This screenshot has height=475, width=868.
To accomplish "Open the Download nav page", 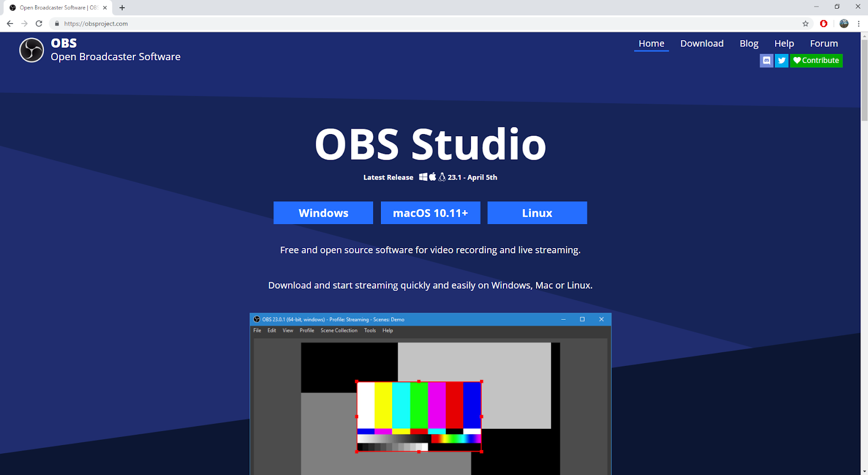I will point(702,43).
